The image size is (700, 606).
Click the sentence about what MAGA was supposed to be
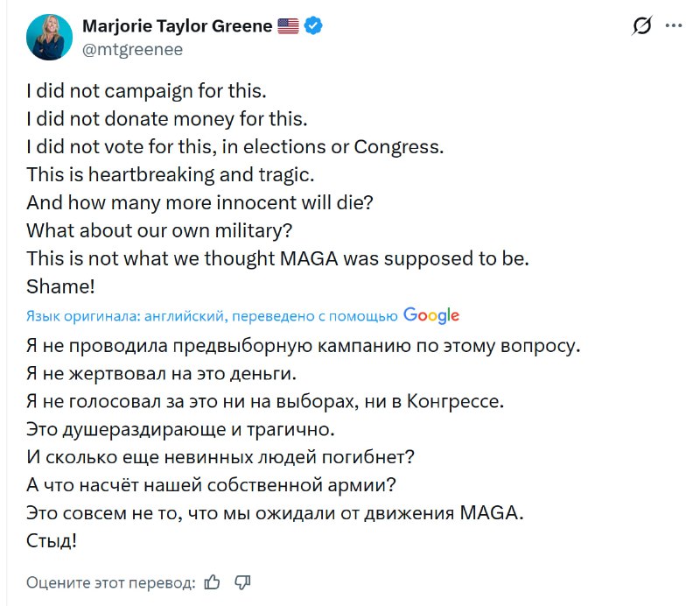tap(277, 258)
